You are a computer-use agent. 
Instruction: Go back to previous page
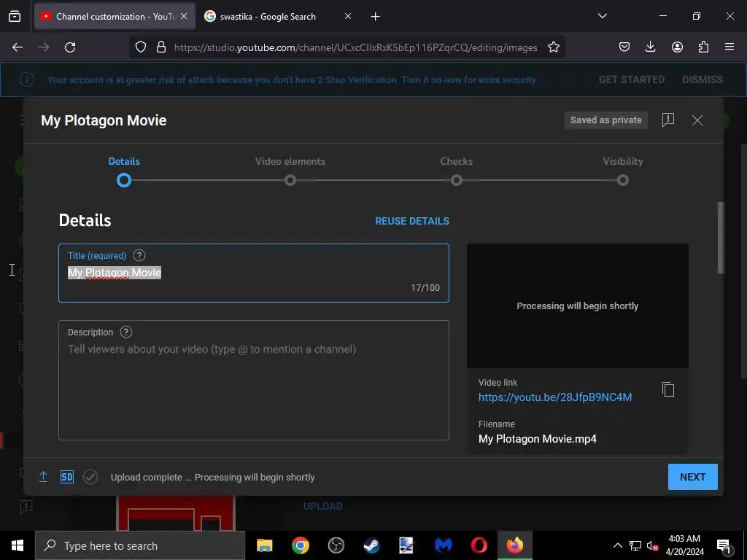(18, 47)
